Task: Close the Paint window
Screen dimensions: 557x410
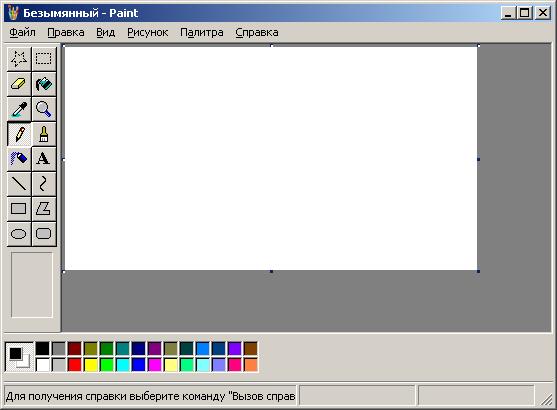Action: click(543, 13)
